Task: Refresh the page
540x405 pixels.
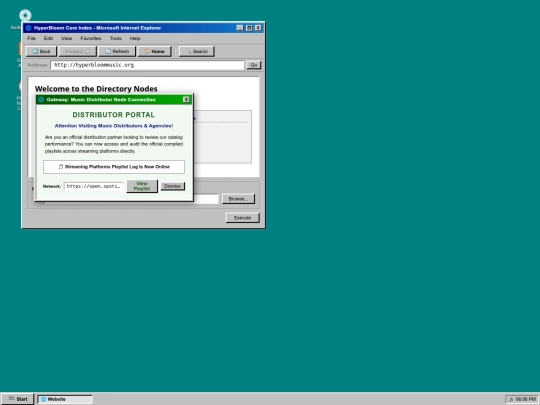Action: coord(117,51)
